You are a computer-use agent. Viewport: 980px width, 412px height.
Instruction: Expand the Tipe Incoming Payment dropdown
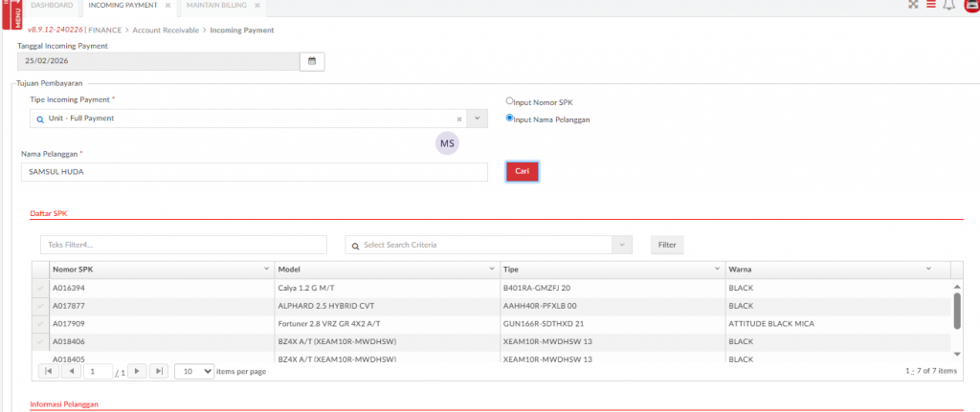pos(478,119)
